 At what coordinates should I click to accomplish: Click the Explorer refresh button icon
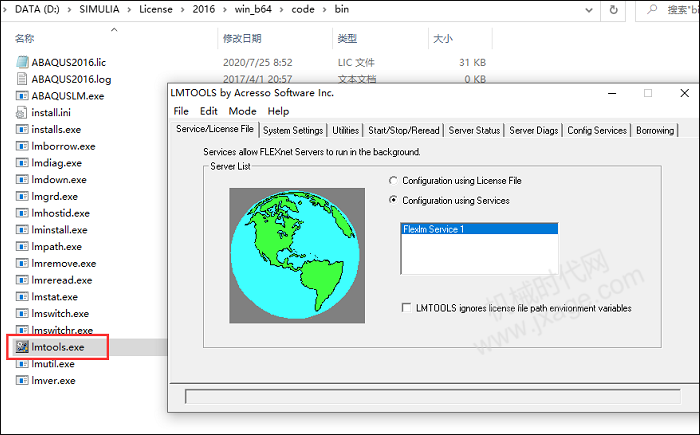point(614,10)
